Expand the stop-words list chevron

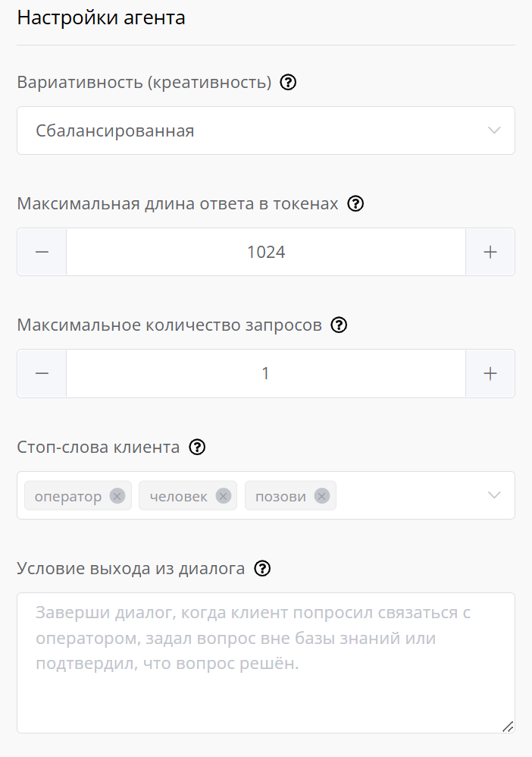tap(494, 495)
